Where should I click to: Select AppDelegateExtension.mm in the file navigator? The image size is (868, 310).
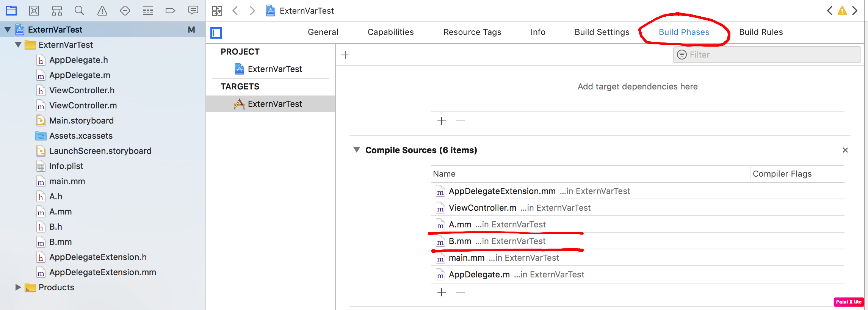point(102,272)
